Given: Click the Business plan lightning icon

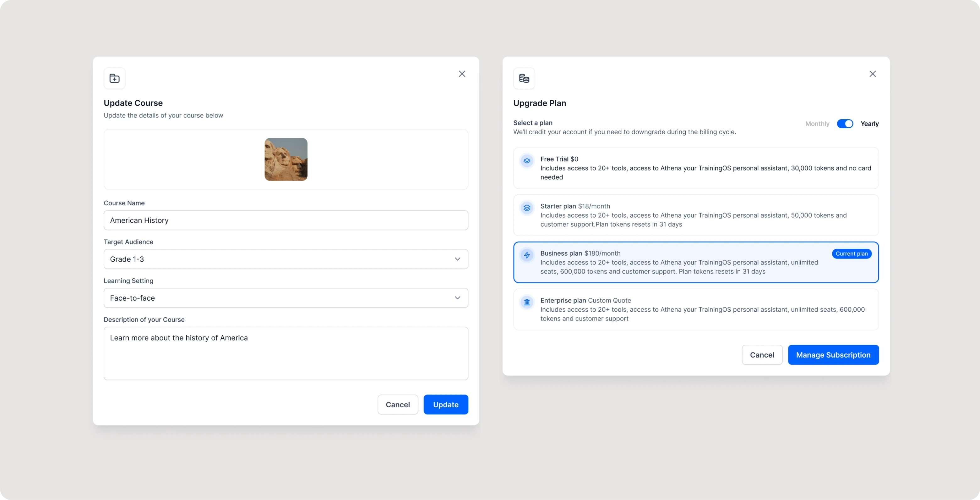Looking at the screenshot, I should 527,255.
